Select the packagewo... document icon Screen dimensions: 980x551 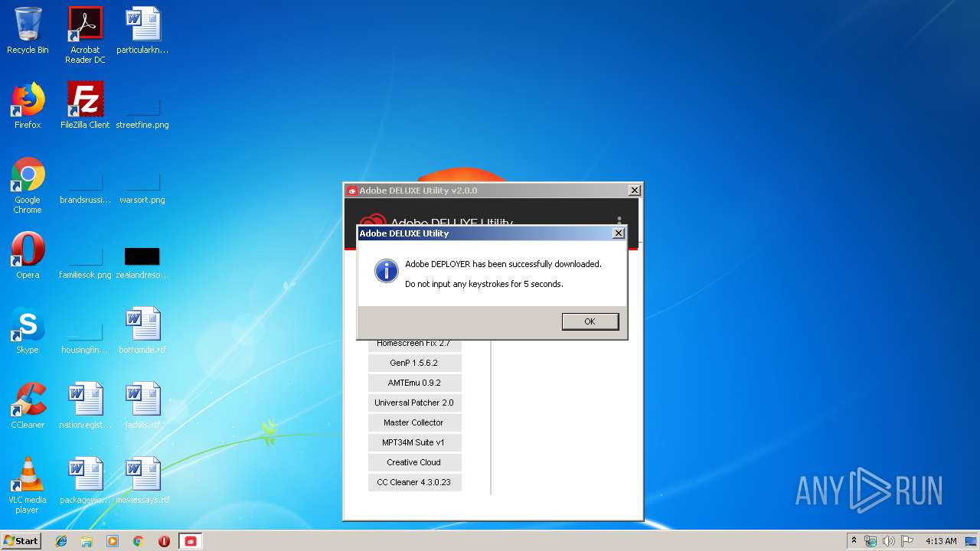coord(85,481)
